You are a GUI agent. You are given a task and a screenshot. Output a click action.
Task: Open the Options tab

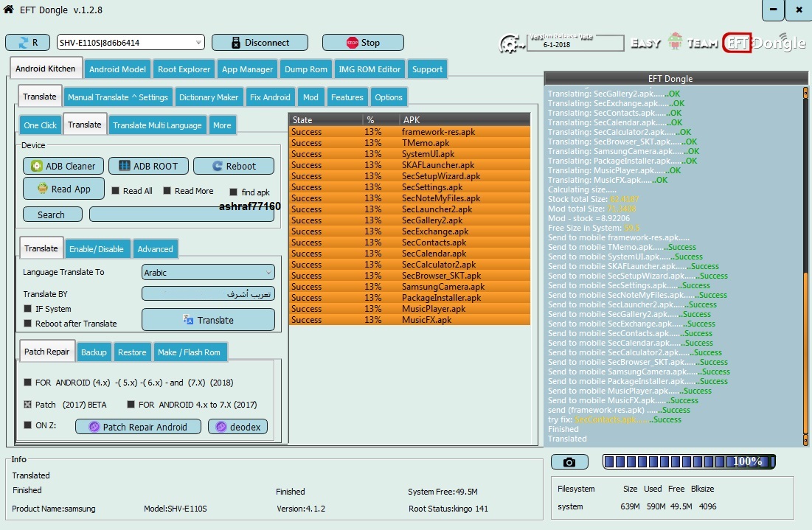pos(389,97)
